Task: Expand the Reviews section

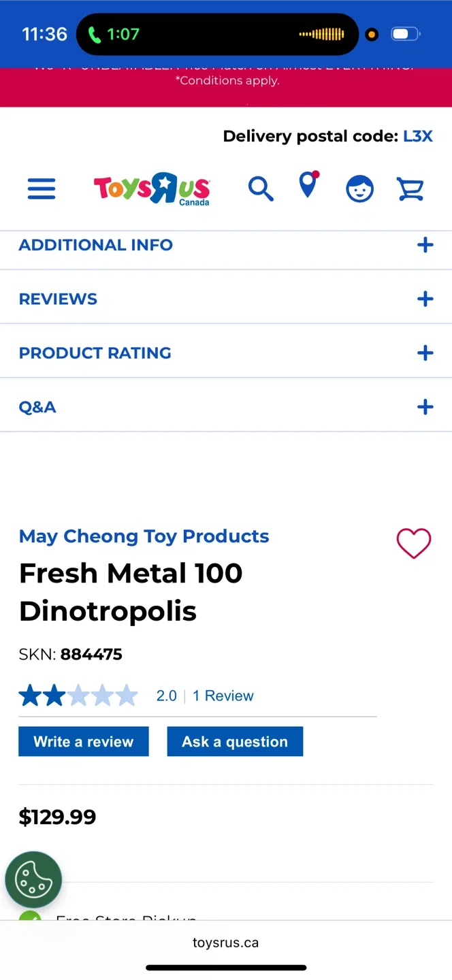Action: pyautogui.click(x=425, y=299)
